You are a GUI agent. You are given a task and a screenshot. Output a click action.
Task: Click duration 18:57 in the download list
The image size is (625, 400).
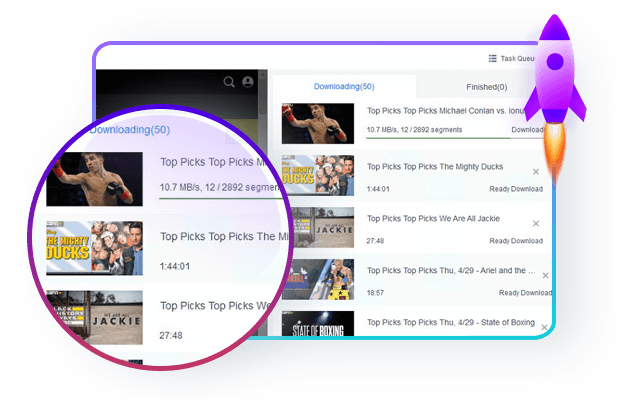(x=375, y=293)
